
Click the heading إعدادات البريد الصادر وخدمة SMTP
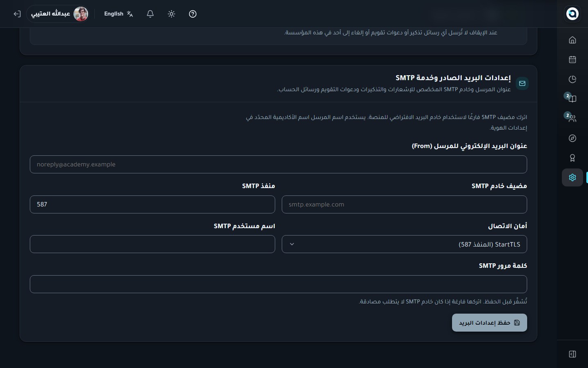tap(453, 78)
